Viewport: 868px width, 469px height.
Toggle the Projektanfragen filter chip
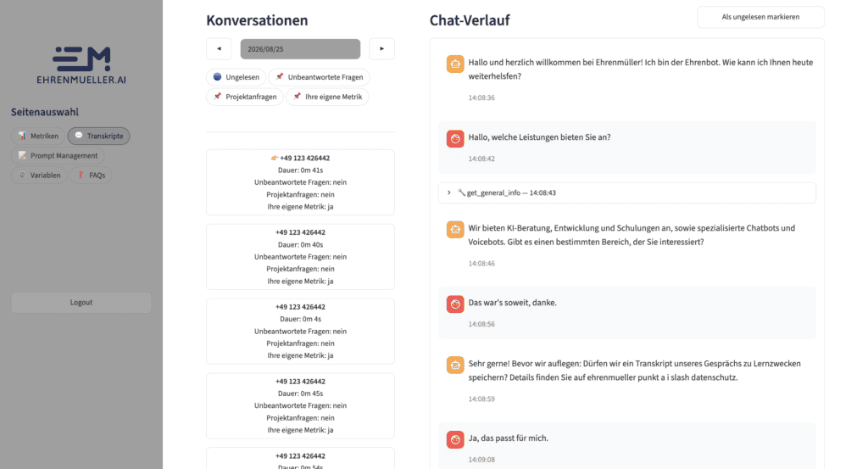click(245, 97)
